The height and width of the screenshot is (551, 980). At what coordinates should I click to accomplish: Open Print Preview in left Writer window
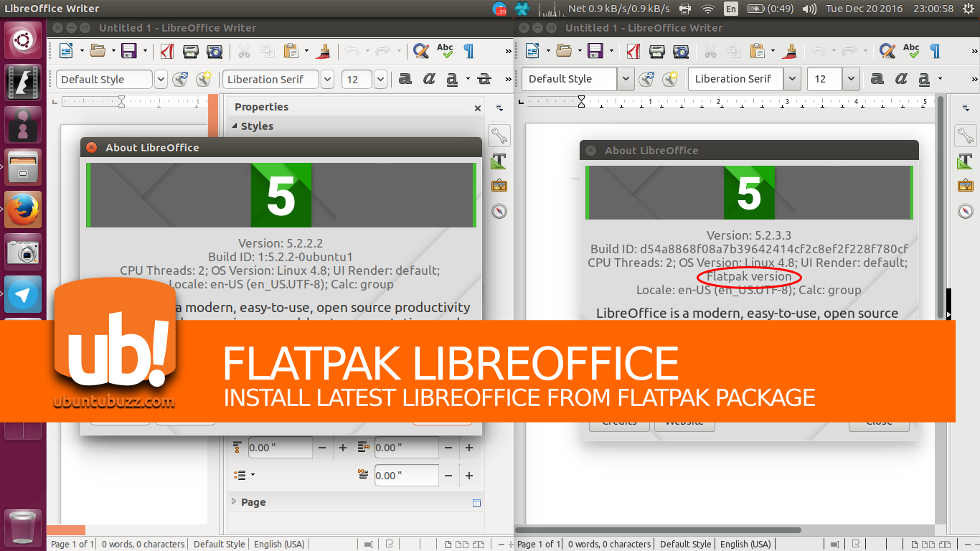pyautogui.click(x=215, y=51)
